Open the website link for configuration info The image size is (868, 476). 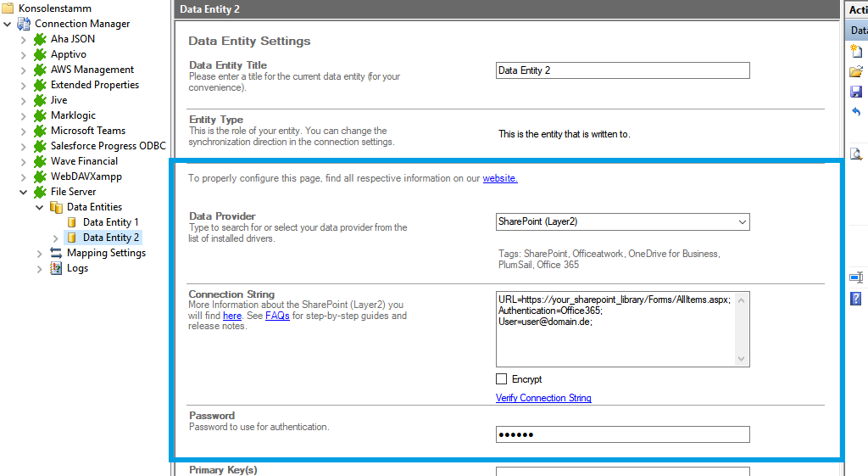pos(500,178)
